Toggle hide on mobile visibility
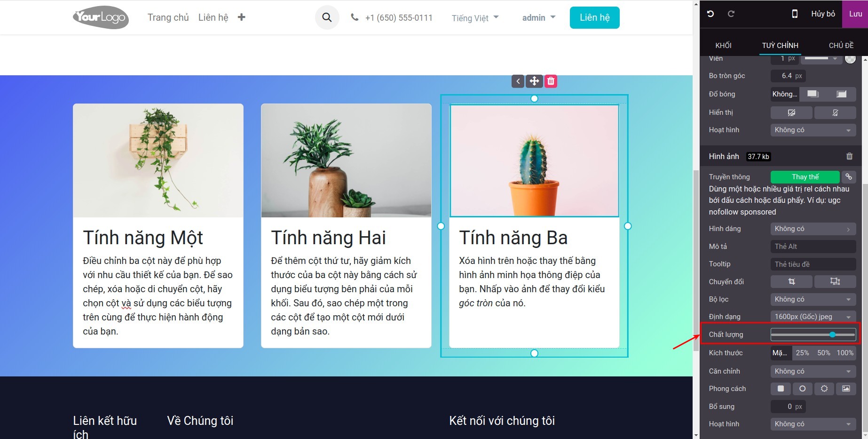 [x=835, y=112]
